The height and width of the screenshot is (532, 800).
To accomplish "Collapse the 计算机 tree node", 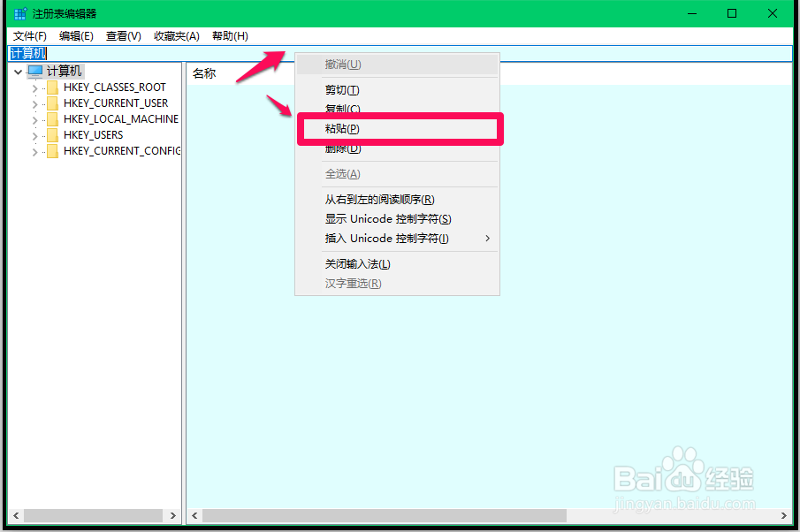I will click(x=19, y=70).
